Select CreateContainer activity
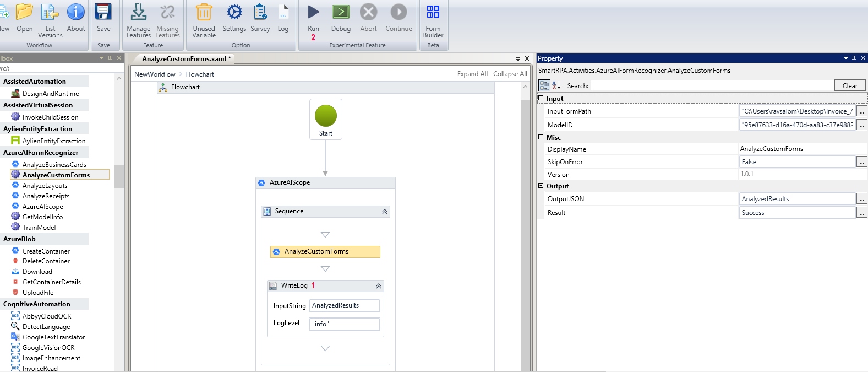 click(46, 251)
